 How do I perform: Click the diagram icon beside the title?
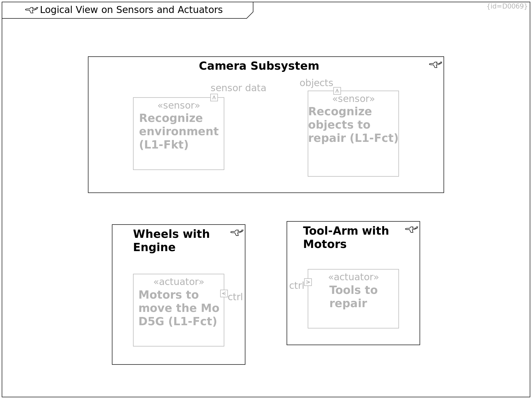point(31,10)
